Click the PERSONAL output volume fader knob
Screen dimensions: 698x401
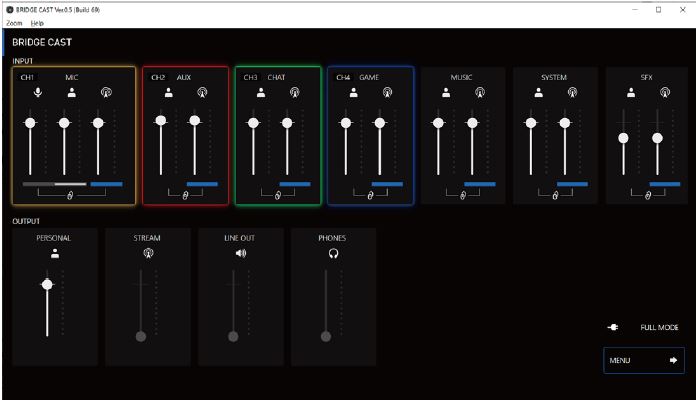coord(47,284)
